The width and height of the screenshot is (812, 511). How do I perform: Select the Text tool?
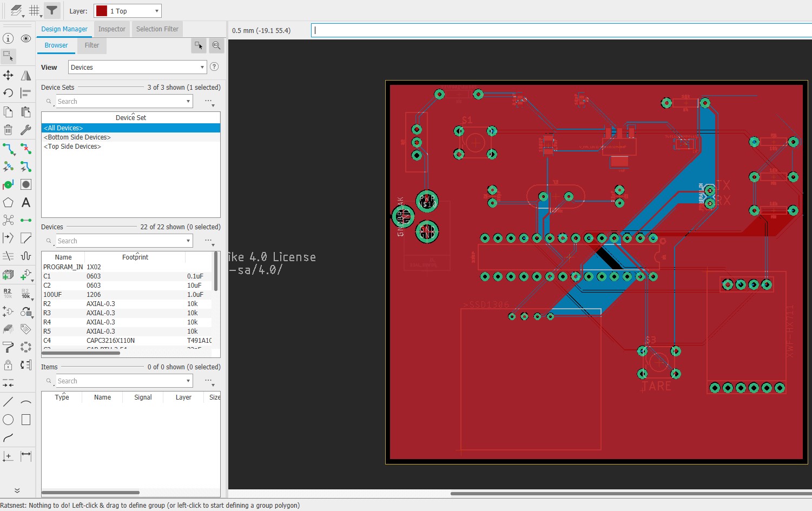pos(25,203)
